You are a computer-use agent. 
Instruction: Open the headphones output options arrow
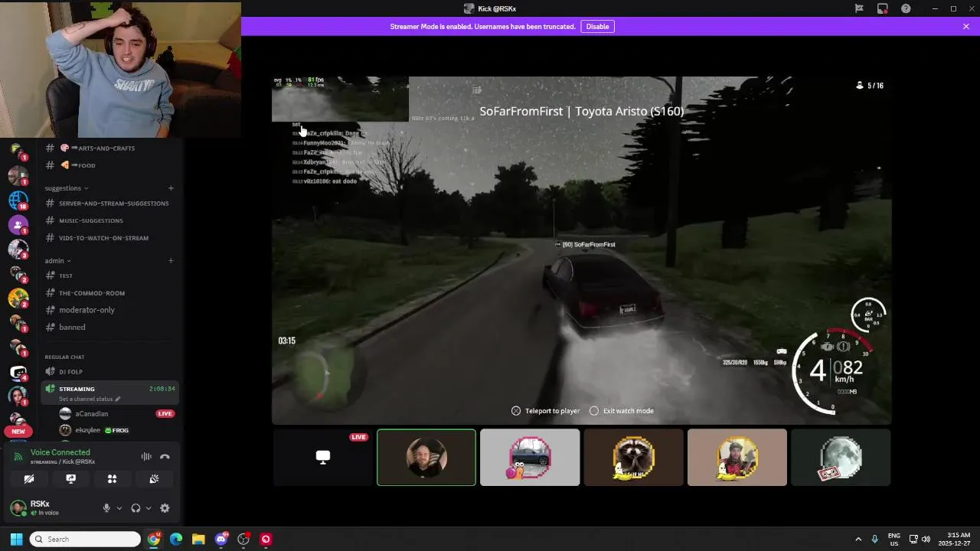(x=149, y=508)
